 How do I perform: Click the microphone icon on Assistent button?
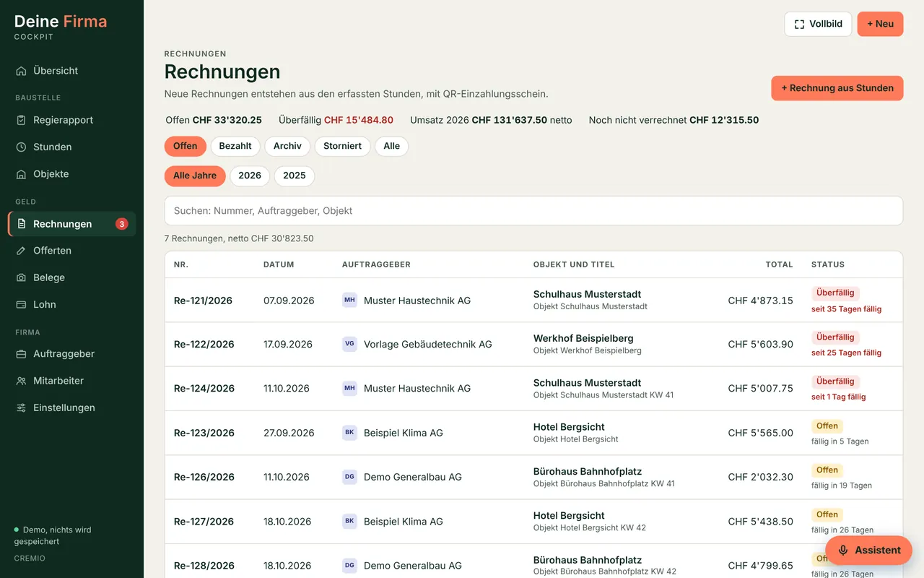click(x=842, y=551)
